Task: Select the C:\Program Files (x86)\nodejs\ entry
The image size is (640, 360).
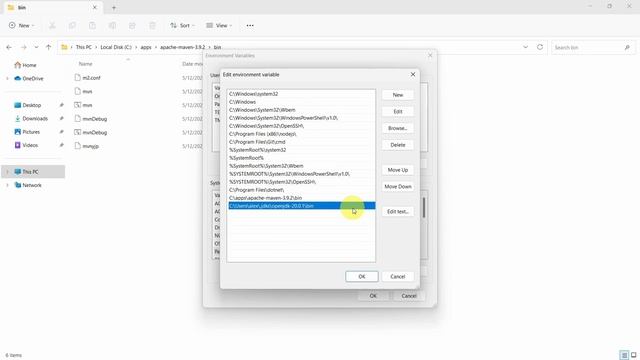Action: (301, 134)
